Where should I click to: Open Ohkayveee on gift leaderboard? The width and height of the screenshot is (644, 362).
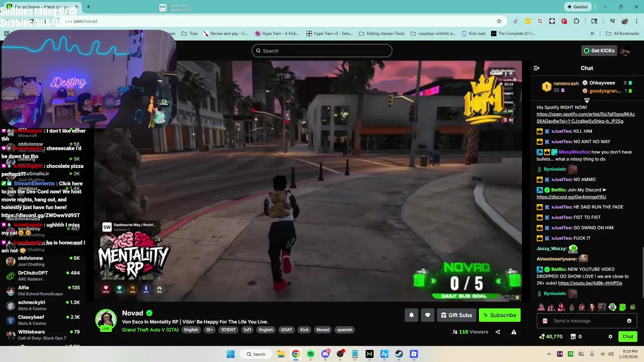click(x=602, y=83)
